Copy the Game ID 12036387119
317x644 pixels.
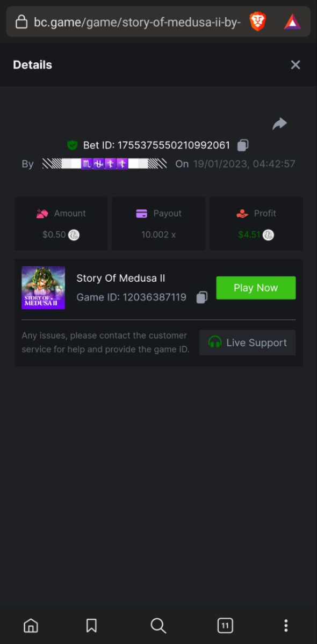201,297
